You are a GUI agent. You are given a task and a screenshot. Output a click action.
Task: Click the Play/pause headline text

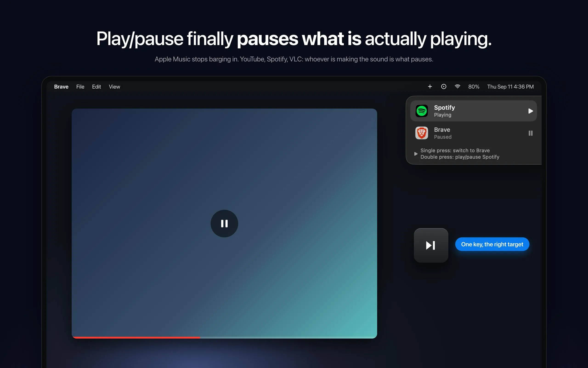click(x=294, y=39)
